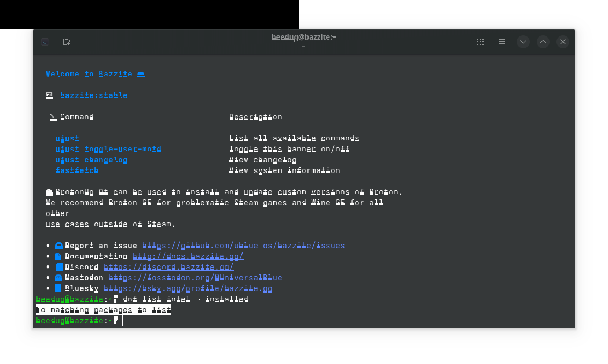Open the docs.bazzite.gg documentation link
Image resolution: width=608 pixels, height=364 pixels.
click(187, 256)
